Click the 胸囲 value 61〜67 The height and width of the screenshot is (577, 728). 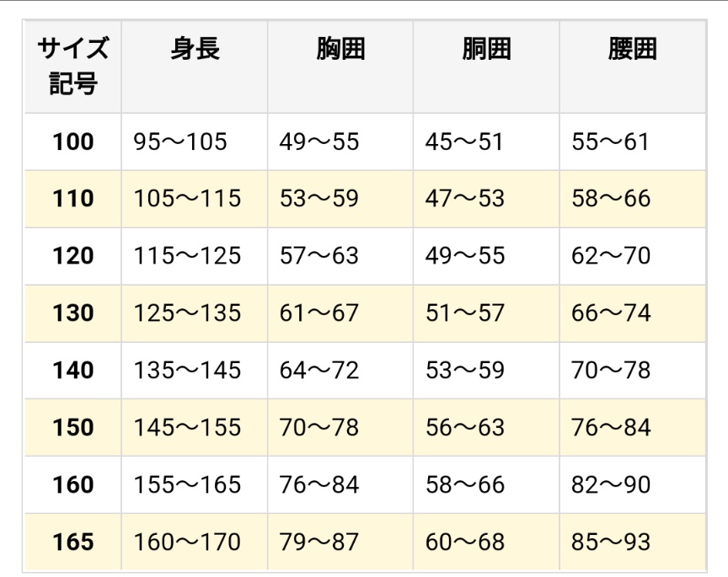coord(319,313)
